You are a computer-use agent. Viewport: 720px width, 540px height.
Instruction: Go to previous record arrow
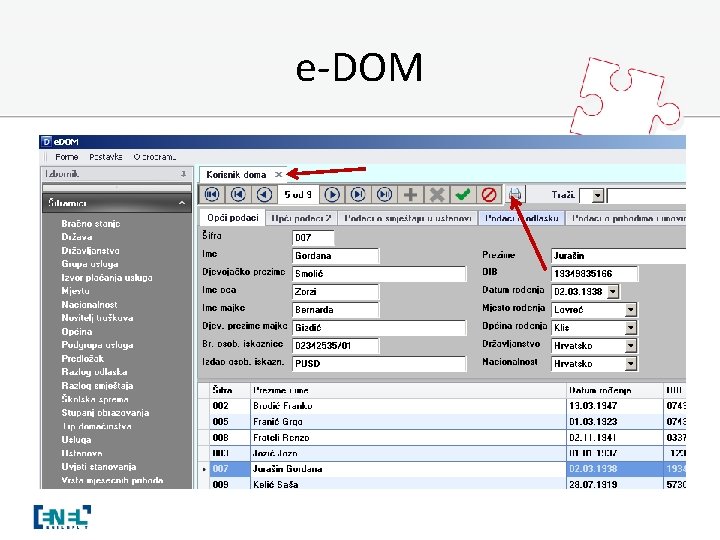[264, 195]
